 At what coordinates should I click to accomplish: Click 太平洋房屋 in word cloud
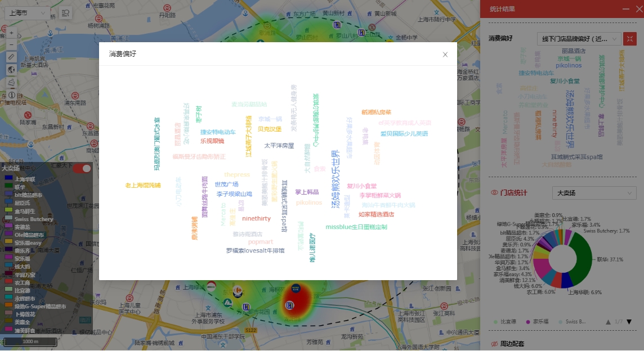[279, 146]
